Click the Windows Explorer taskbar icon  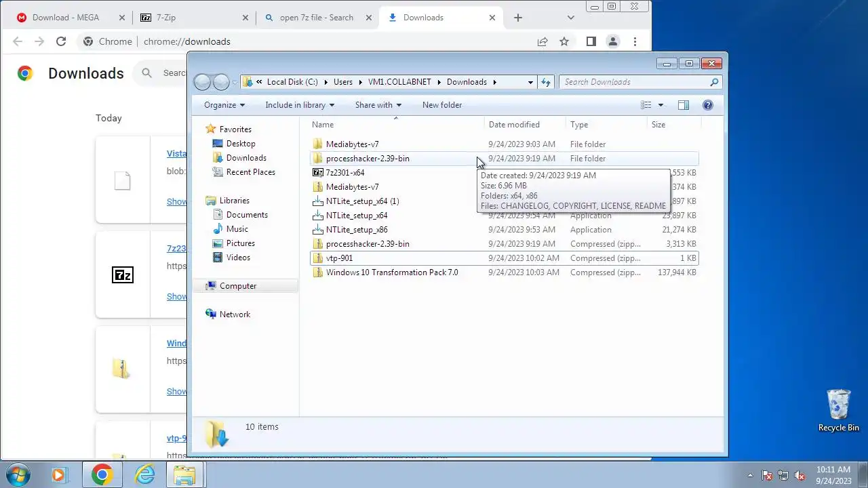pyautogui.click(x=184, y=475)
